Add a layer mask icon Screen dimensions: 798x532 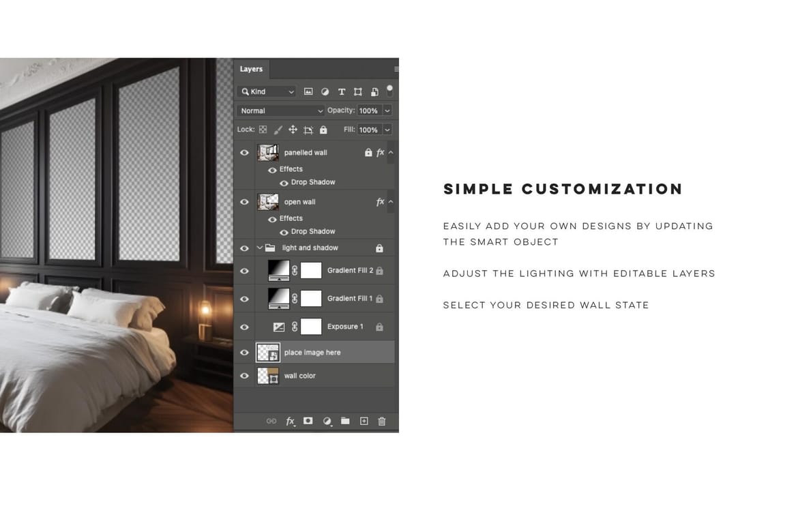click(x=308, y=421)
